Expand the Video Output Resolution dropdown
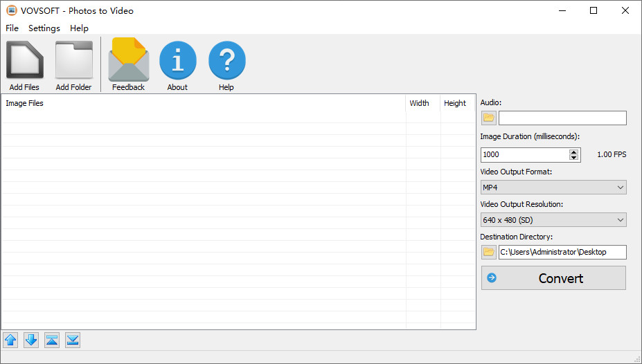The image size is (642, 364). [621, 220]
